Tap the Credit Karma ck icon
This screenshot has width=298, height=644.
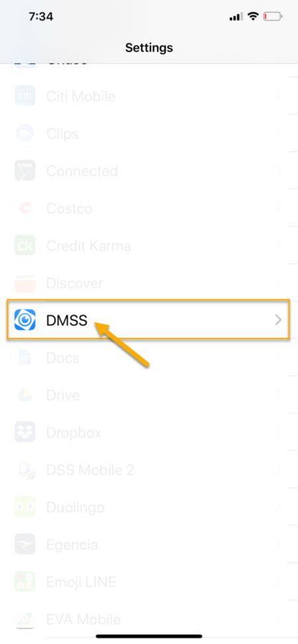coord(25,245)
